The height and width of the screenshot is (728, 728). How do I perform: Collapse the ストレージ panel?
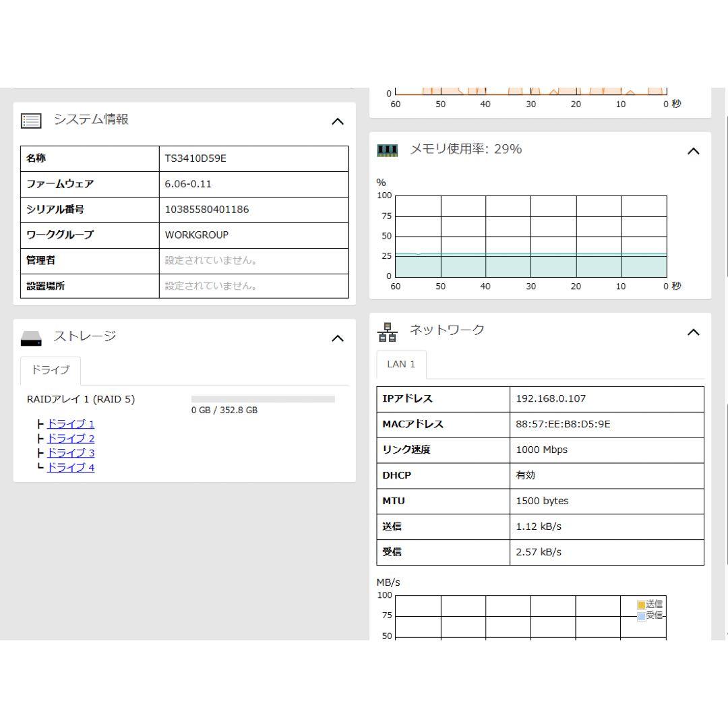tap(338, 338)
